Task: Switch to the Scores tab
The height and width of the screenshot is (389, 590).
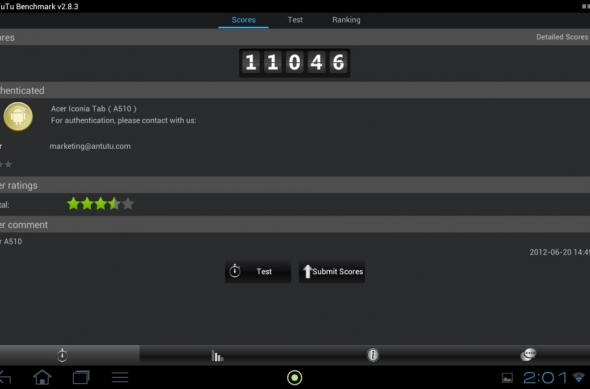Action: tap(243, 20)
